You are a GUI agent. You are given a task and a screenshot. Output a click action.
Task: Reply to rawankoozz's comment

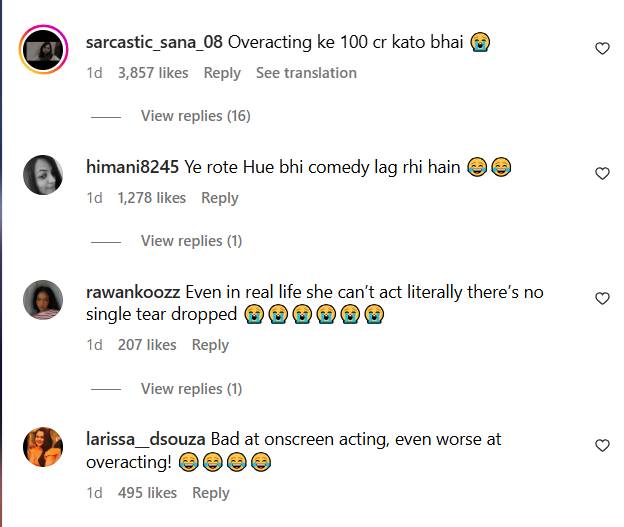coord(210,345)
